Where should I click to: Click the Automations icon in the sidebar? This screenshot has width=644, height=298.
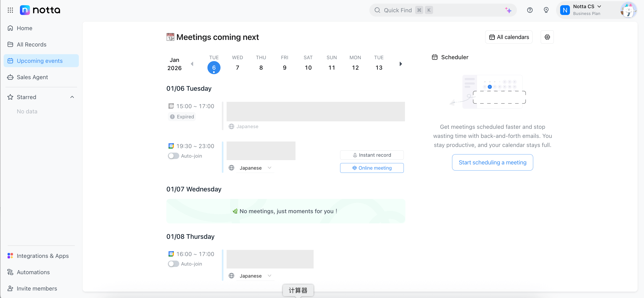[x=10, y=272]
